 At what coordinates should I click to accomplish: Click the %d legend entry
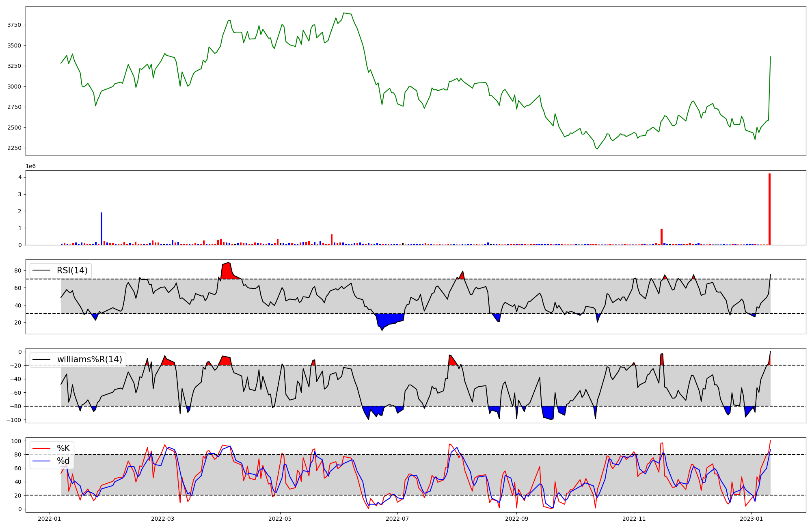63,461
